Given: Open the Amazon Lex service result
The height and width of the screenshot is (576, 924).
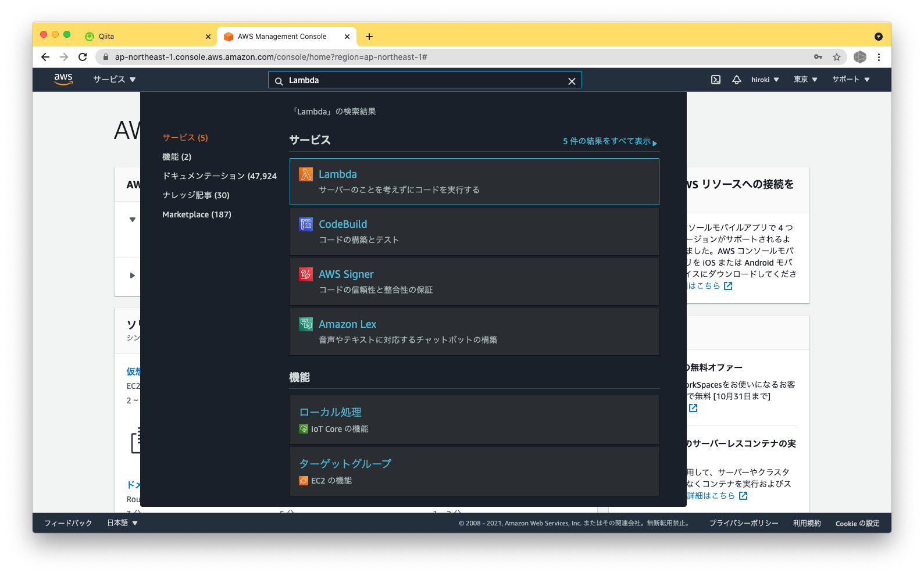Looking at the screenshot, I should pos(475,332).
